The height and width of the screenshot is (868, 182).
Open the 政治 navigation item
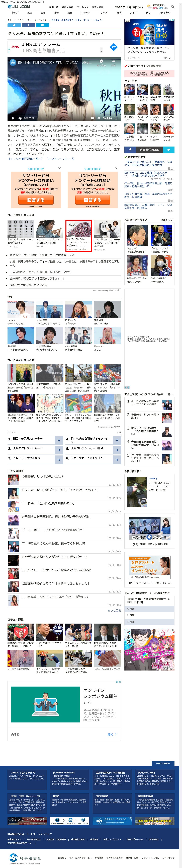[x=29, y=13]
